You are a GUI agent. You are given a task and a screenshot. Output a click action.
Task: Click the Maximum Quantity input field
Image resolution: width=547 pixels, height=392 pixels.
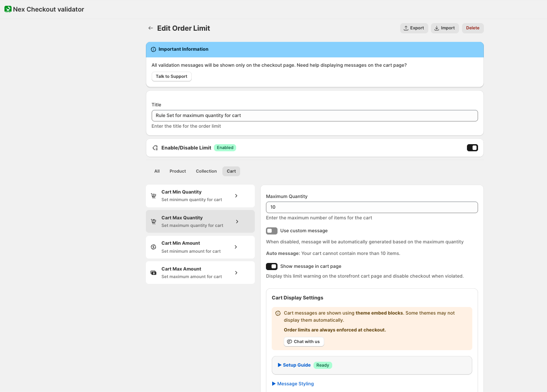[371, 207]
